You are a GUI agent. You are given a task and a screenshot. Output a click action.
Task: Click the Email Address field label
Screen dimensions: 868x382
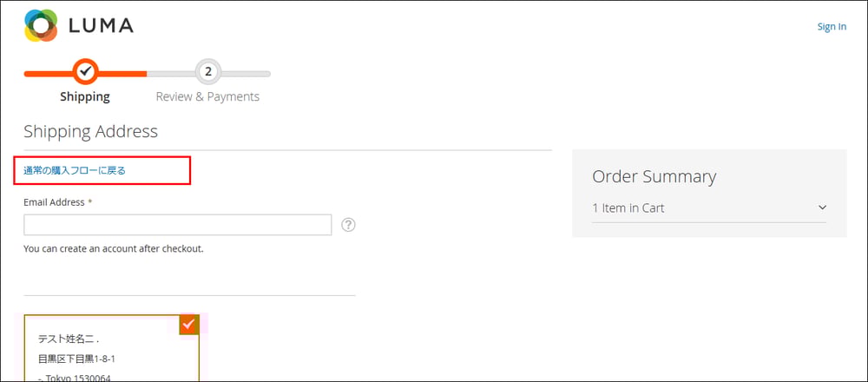click(x=54, y=202)
